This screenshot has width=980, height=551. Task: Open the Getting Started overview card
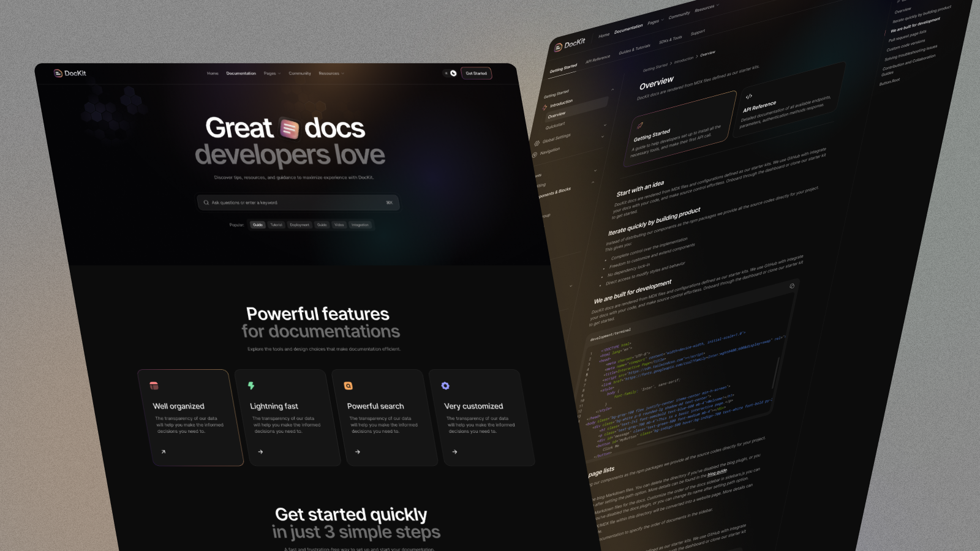click(680, 129)
